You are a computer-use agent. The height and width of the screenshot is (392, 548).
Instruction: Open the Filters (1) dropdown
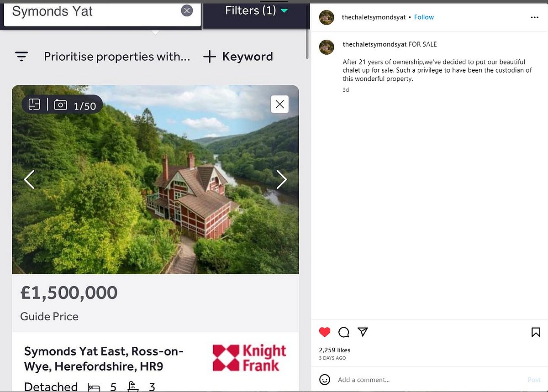pos(256,10)
